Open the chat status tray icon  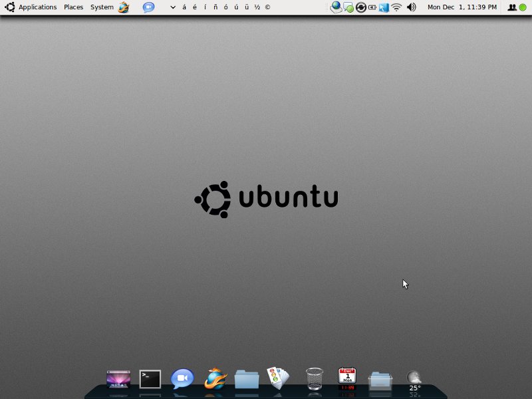[x=348, y=7]
